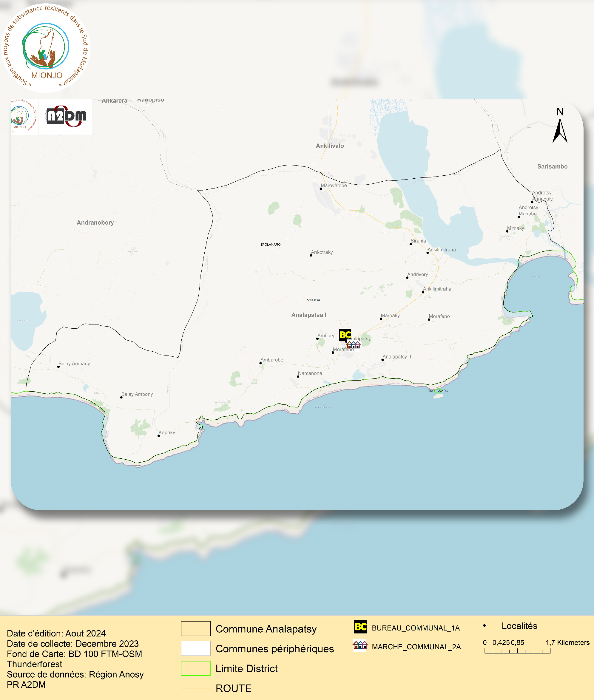Click the Kapaky locality label
Screen dimensions: 594x700
coord(167,432)
